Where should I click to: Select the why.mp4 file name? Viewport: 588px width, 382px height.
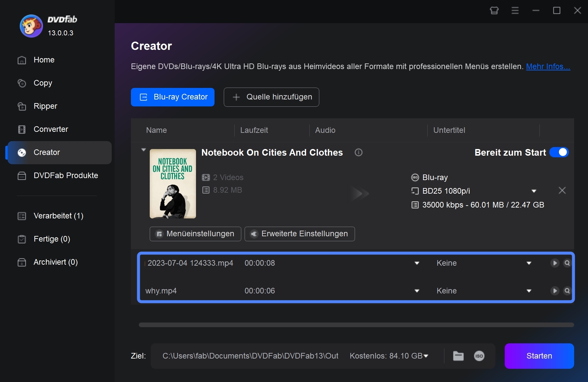(161, 291)
